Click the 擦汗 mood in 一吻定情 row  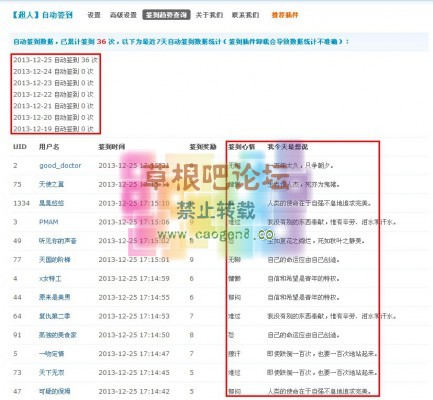[x=234, y=354]
